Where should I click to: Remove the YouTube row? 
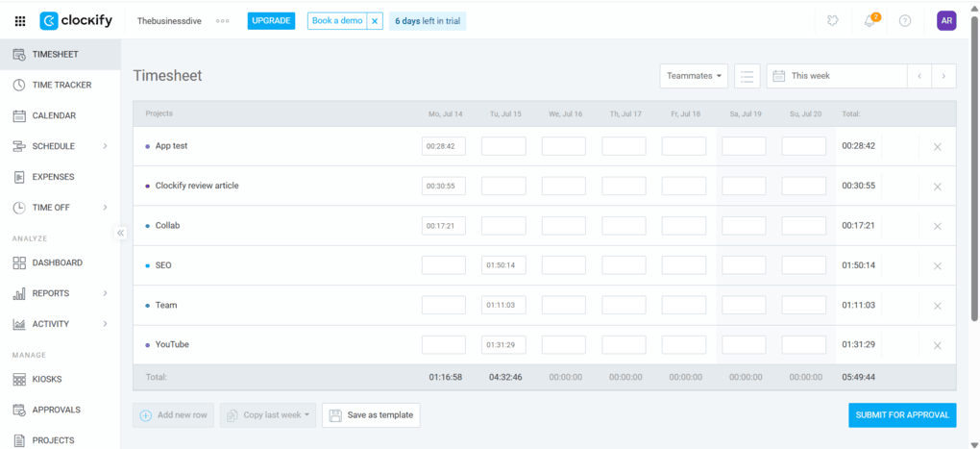coord(937,345)
